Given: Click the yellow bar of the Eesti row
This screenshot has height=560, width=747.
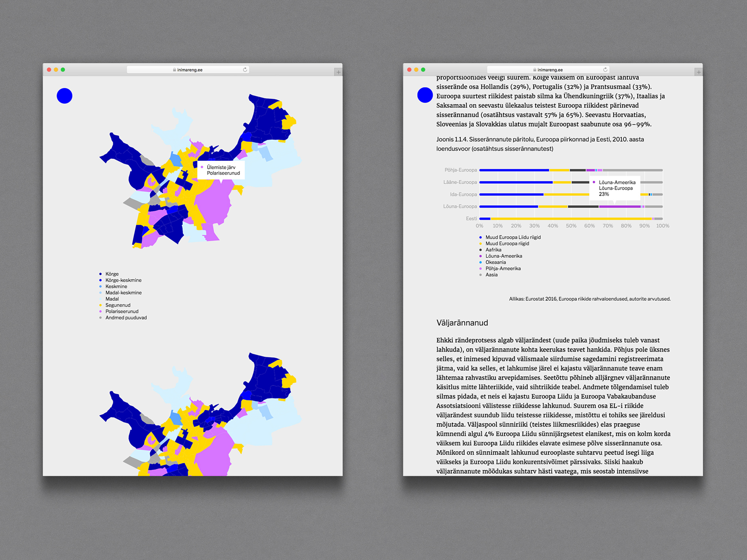Looking at the screenshot, I should tap(571, 219).
